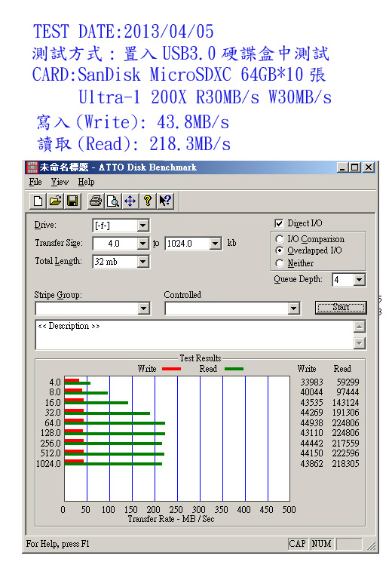Expand the minimum Transfer Size dropdown
392x565 pixels.
pyautogui.click(x=143, y=244)
